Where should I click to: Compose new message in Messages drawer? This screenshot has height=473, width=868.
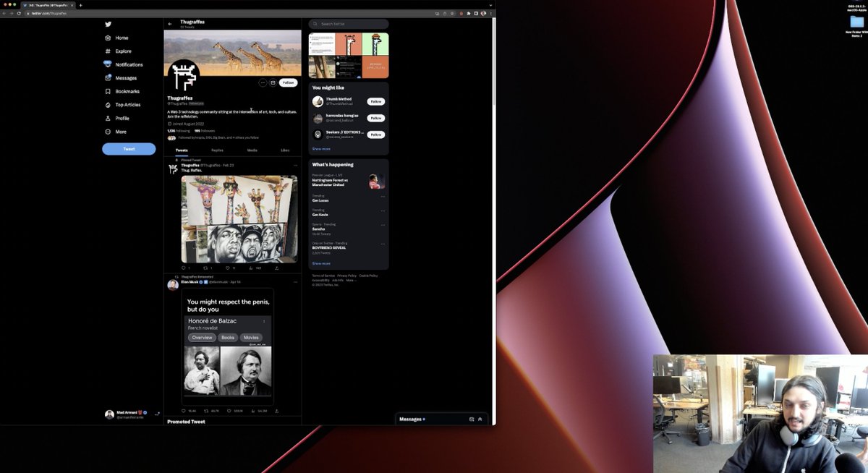pyautogui.click(x=472, y=419)
